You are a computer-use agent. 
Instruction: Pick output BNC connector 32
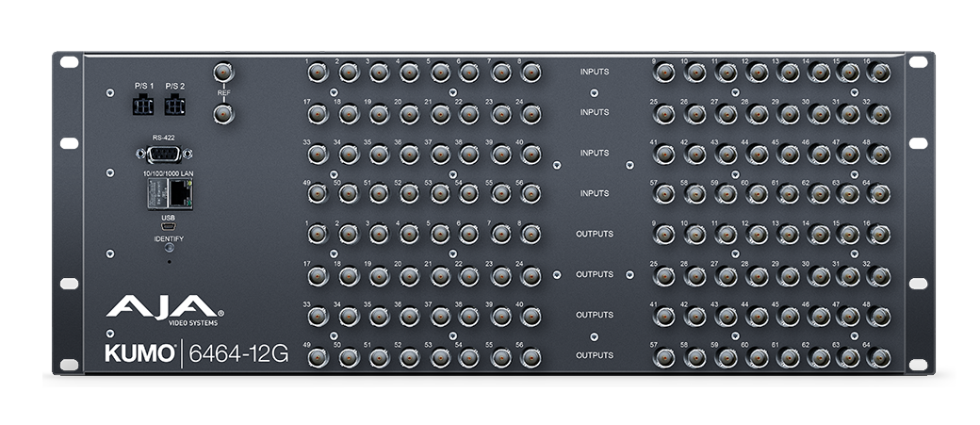(879, 275)
